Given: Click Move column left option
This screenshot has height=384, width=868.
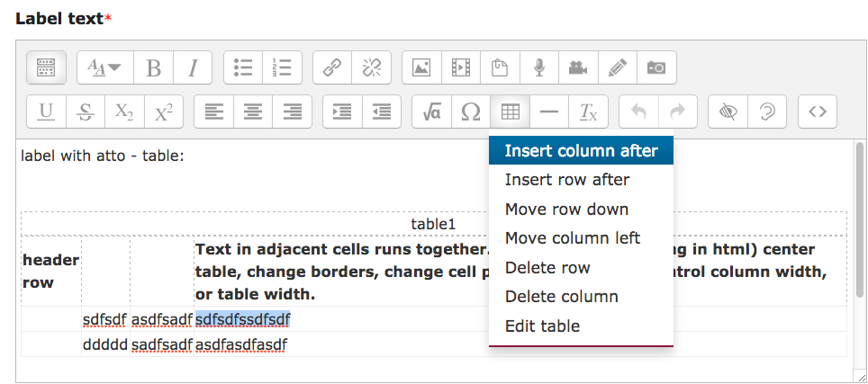Looking at the screenshot, I should coord(582,238).
